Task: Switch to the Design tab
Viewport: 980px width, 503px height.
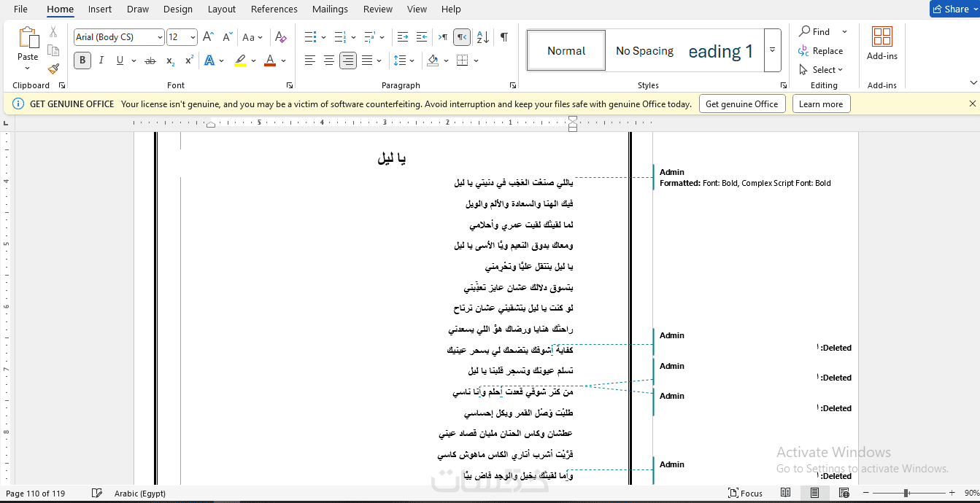Action: tap(178, 9)
